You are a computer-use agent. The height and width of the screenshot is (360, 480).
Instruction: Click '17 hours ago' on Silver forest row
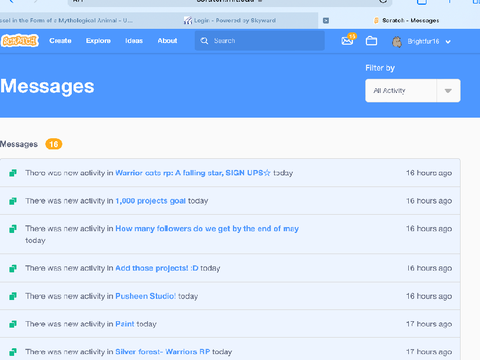pyautogui.click(x=429, y=352)
